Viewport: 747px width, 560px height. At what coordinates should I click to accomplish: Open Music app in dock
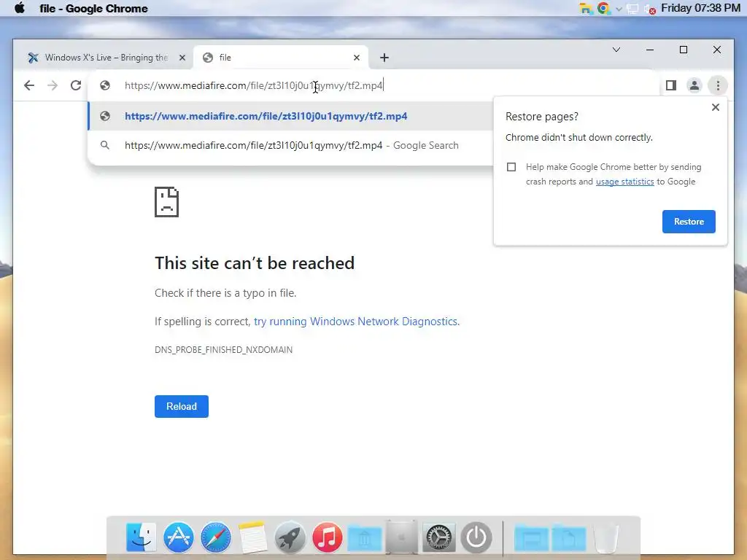[x=327, y=537]
